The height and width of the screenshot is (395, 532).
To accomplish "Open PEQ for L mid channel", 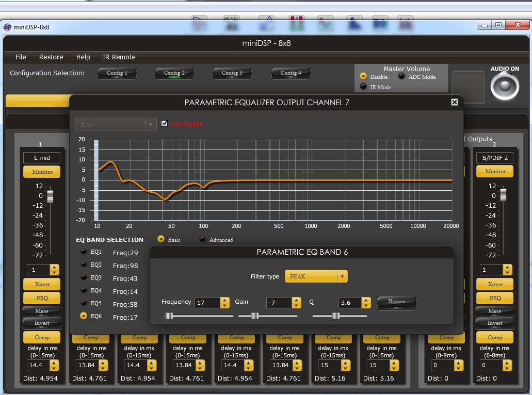I will coord(42,298).
